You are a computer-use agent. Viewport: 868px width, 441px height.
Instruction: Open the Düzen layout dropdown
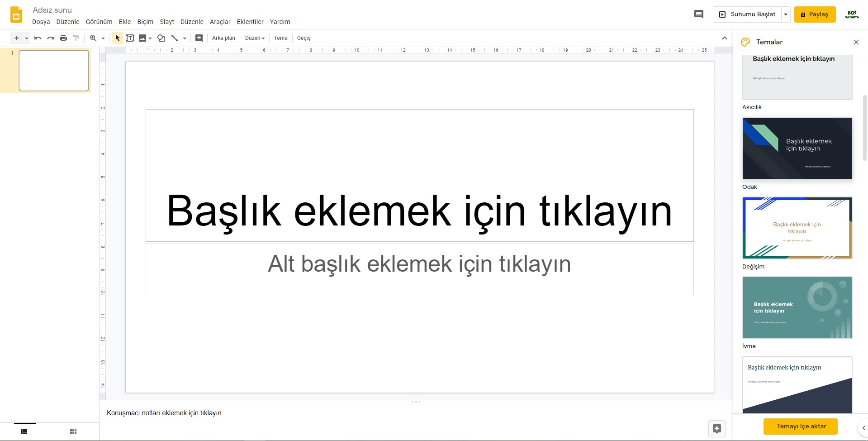point(254,38)
